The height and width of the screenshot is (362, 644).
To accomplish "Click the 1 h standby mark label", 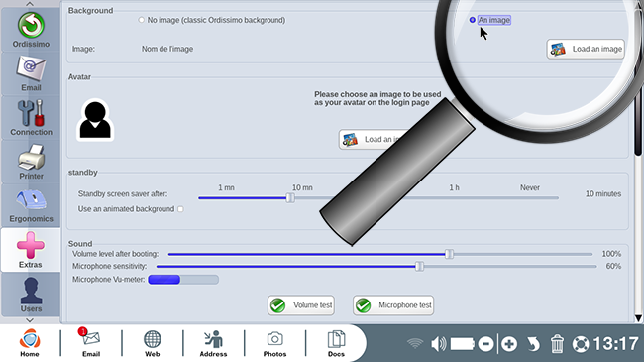I will click(x=454, y=187).
